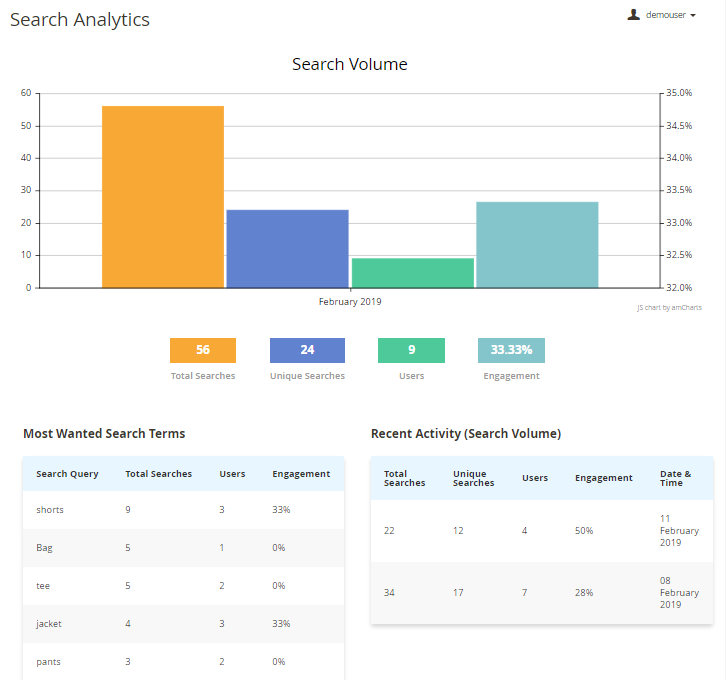This screenshot has width=727, height=680.
Task: Click the Bag search term
Action: tap(44, 548)
